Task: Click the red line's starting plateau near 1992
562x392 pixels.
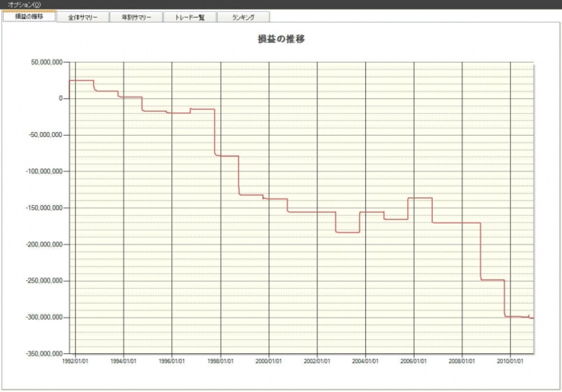Action: coord(81,81)
